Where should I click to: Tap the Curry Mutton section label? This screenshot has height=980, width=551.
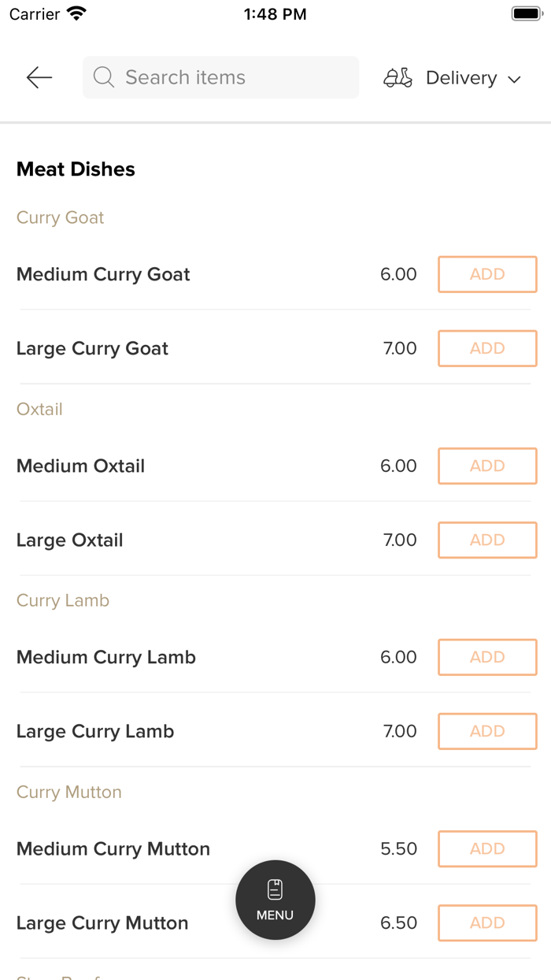pyautogui.click(x=68, y=792)
